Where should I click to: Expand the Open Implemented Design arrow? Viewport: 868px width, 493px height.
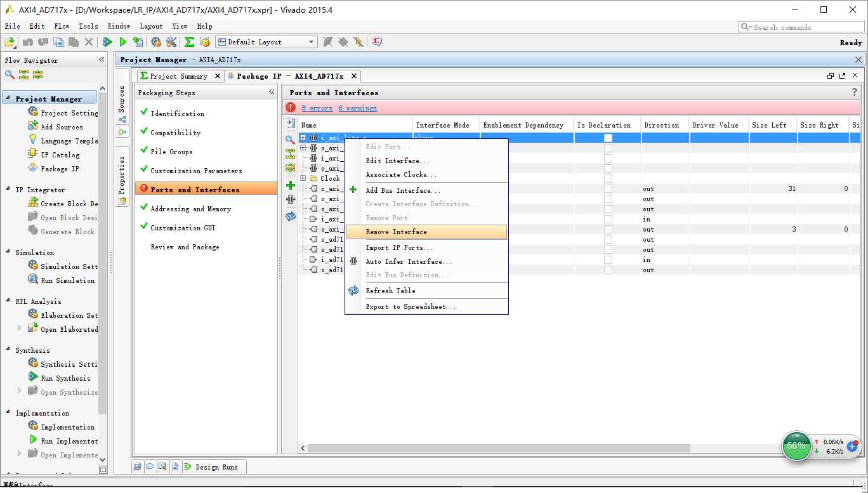(x=19, y=454)
